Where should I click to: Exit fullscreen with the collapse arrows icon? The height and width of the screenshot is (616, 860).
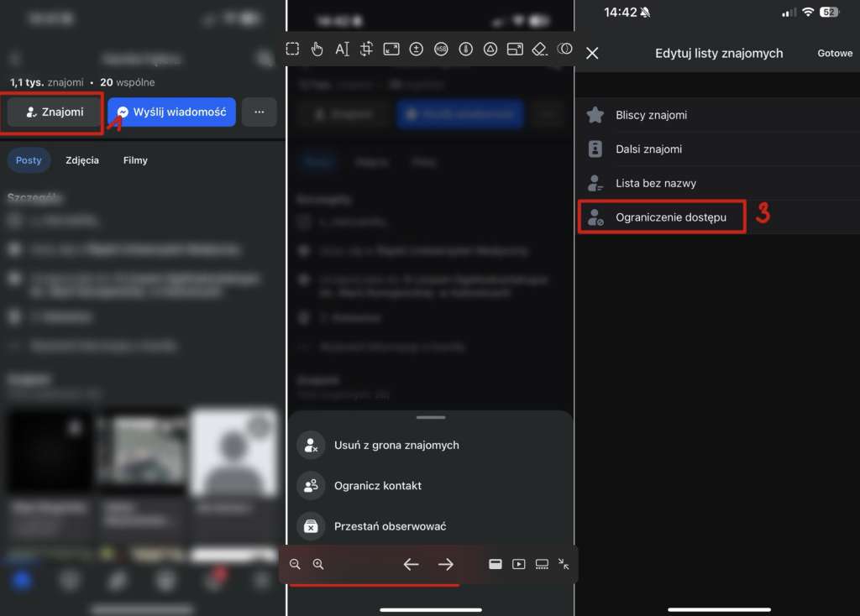[x=564, y=565]
